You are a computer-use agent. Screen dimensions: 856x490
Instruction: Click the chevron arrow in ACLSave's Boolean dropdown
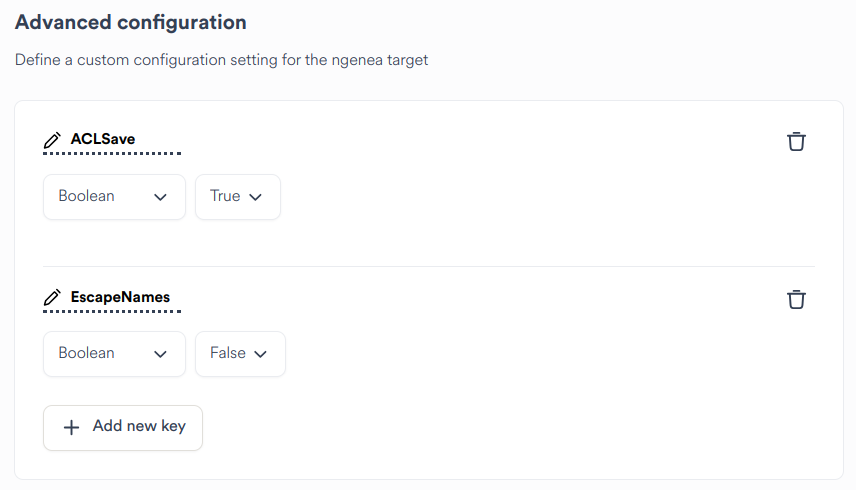160,197
